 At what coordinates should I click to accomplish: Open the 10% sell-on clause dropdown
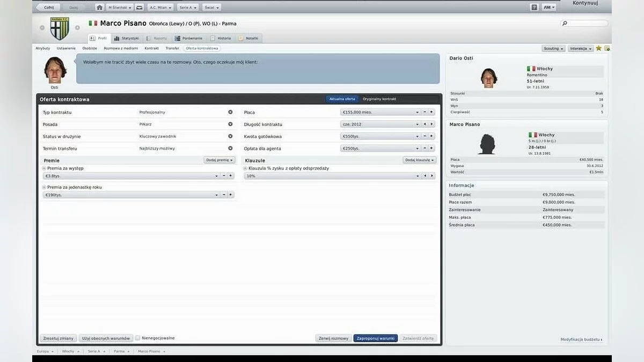click(332, 176)
